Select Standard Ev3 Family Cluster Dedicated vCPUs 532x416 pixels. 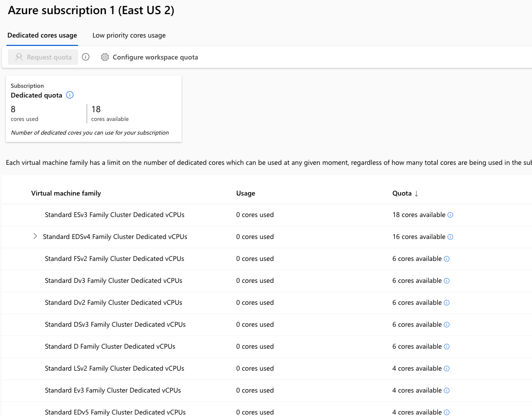(x=113, y=390)
